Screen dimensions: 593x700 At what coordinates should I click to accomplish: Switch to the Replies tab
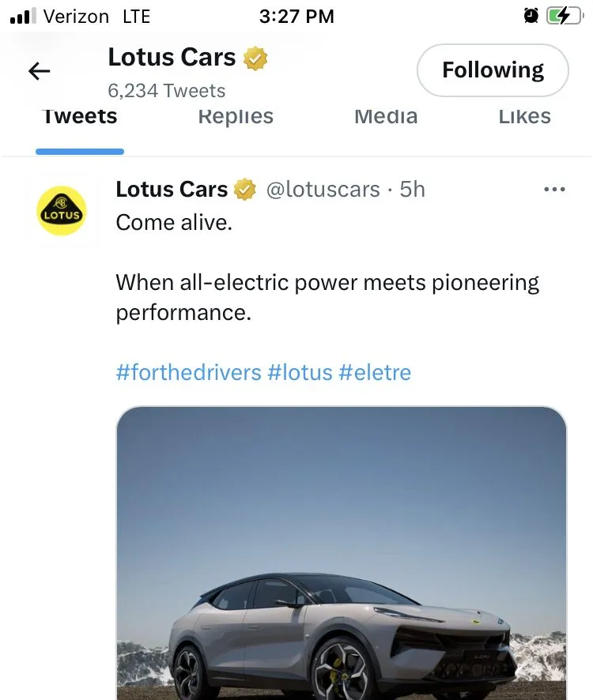(236, 117)
